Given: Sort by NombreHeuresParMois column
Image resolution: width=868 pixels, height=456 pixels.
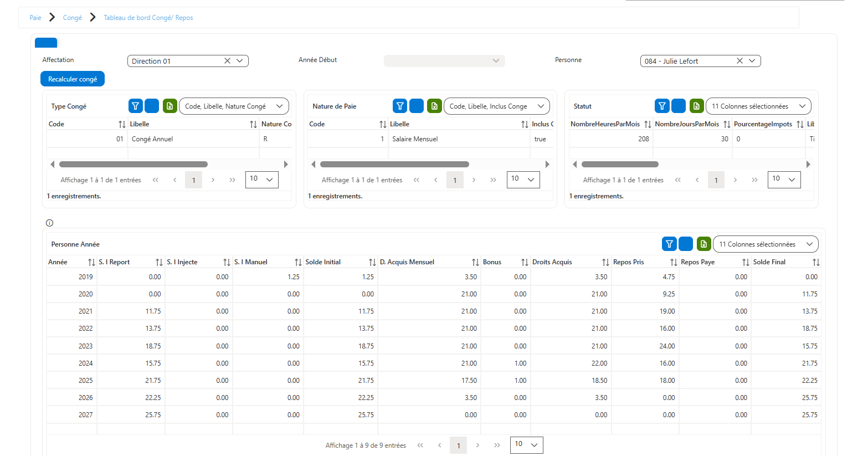Looking at the screenshot, I should (x=648, y=124).
